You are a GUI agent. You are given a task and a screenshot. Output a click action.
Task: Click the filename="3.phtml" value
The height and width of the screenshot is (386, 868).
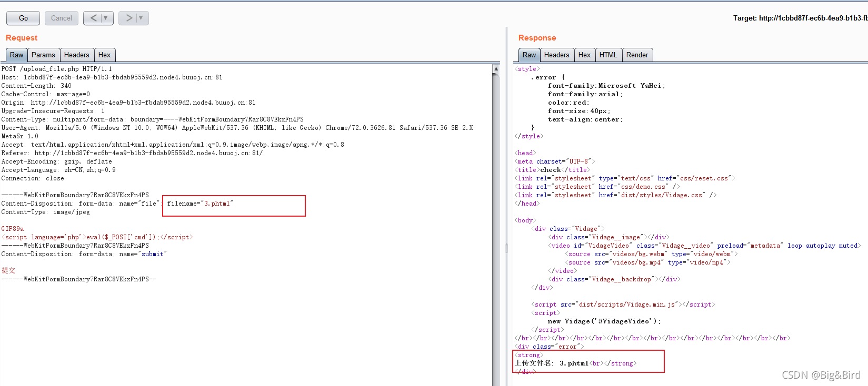pos(200,204)
